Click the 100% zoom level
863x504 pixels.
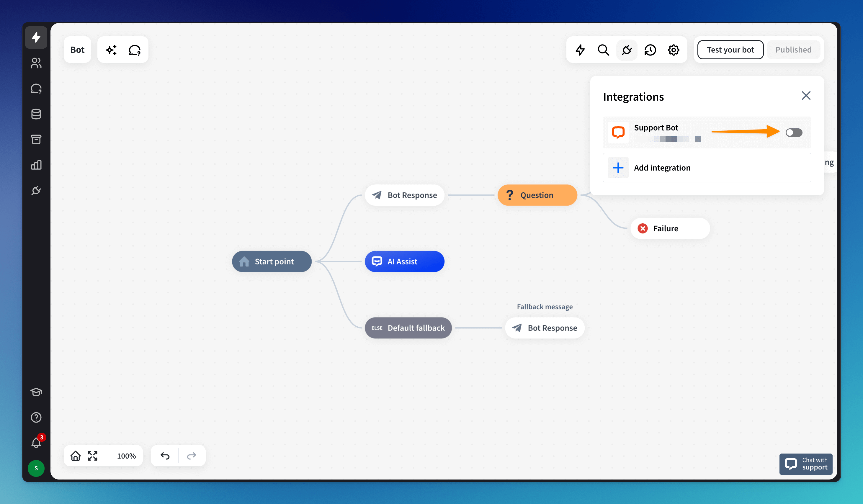[126, 456]
